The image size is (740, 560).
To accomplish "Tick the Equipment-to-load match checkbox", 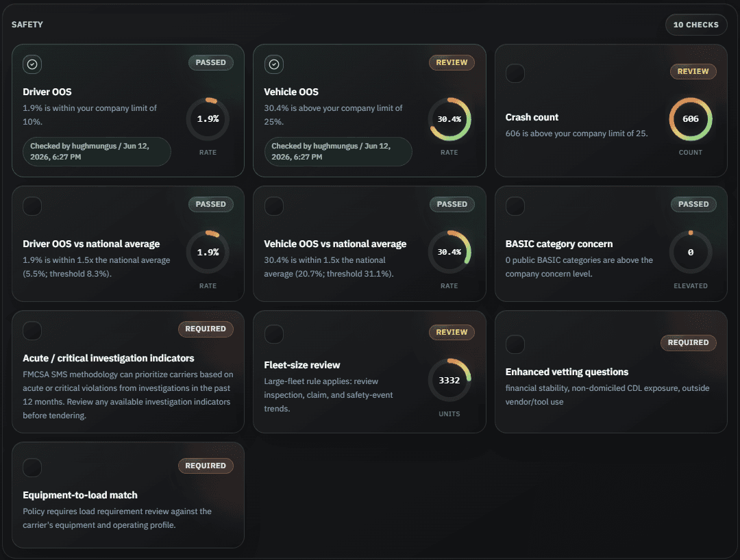I will click(x=32, y=468).
